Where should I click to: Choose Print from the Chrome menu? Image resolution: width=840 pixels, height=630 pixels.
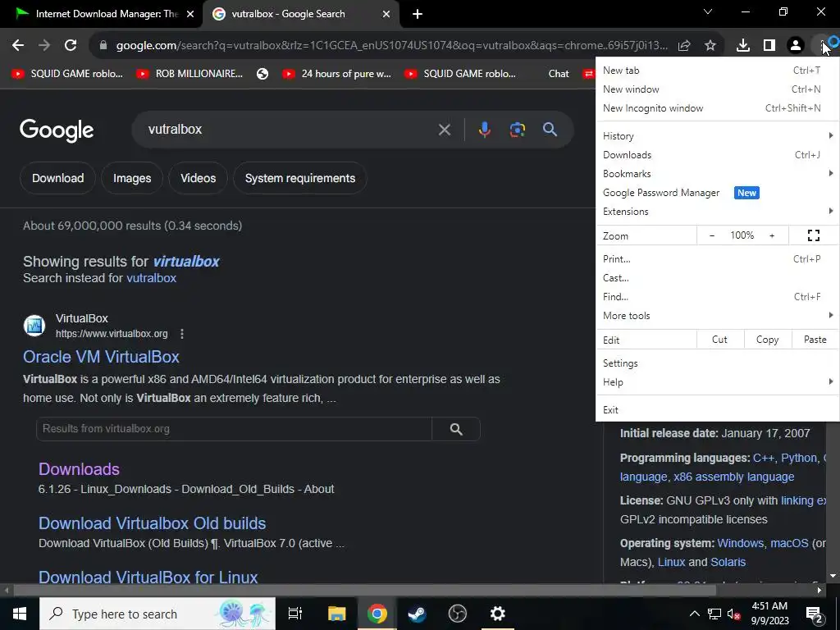click(717, 259)
